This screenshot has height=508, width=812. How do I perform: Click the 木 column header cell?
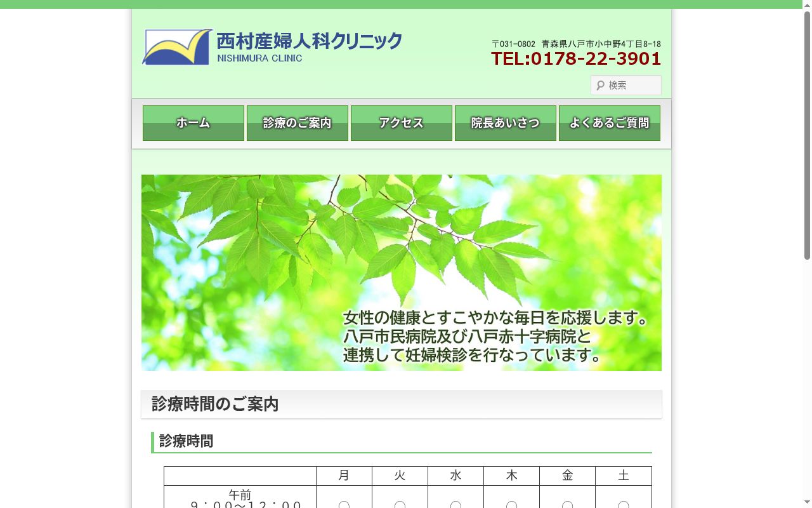(511, 476)
